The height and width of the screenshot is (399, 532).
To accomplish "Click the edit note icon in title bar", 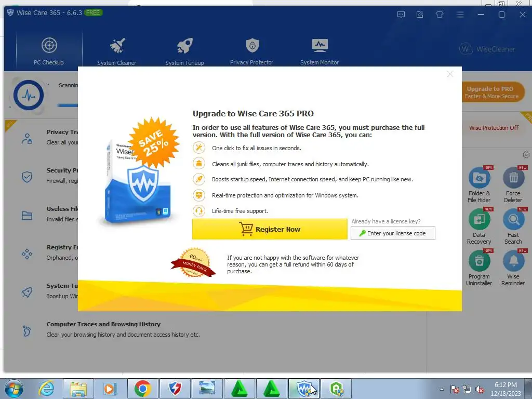I will tap(420, 15).
